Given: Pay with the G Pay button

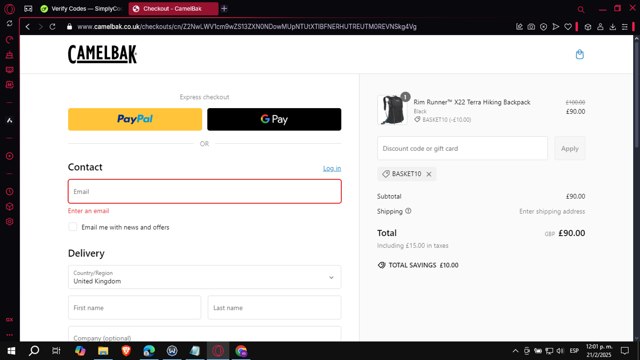Looking at the screenshot, I should pyautogui.click(x=274, y=119).
